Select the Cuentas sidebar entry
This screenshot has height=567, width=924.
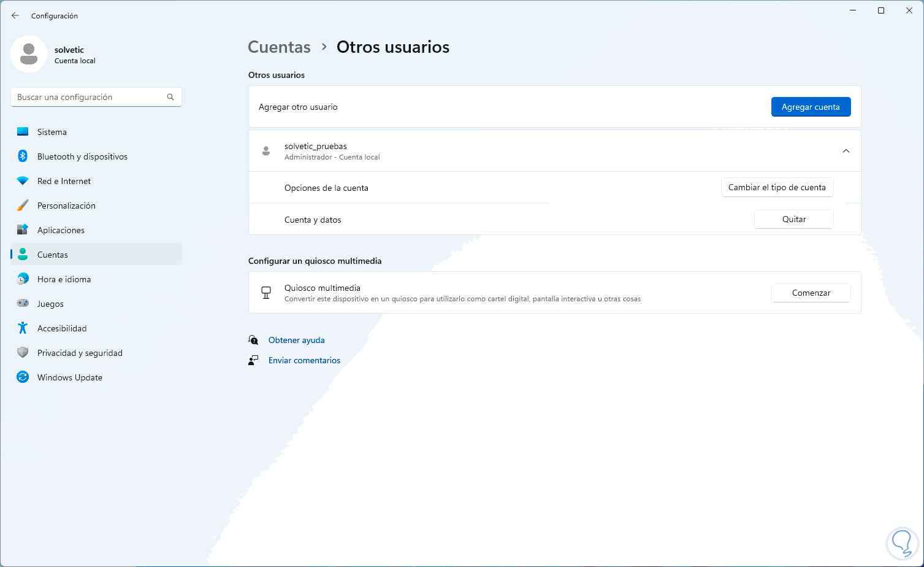click(96, 255)
